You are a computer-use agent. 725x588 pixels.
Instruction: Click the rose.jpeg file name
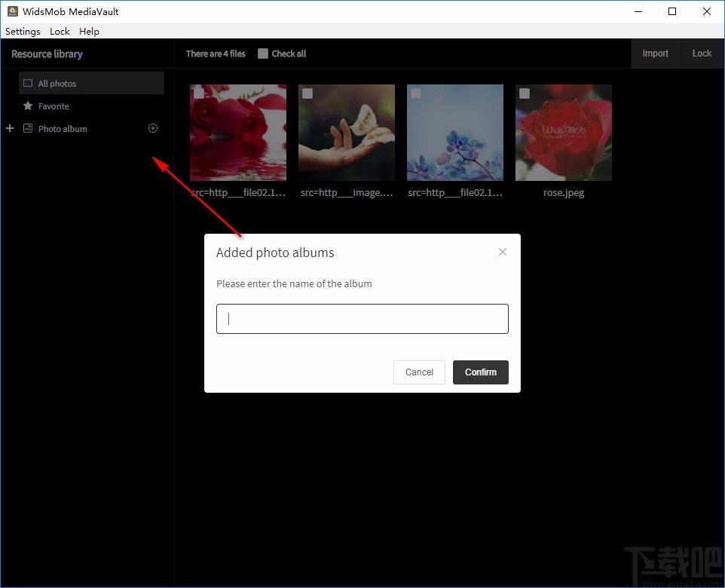564,192
